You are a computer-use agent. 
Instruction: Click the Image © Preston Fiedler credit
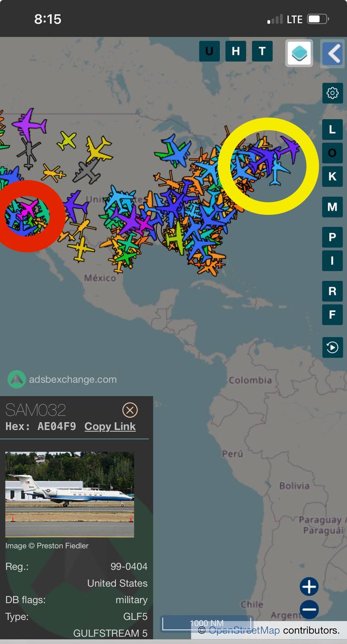click(x=47, y=545)
